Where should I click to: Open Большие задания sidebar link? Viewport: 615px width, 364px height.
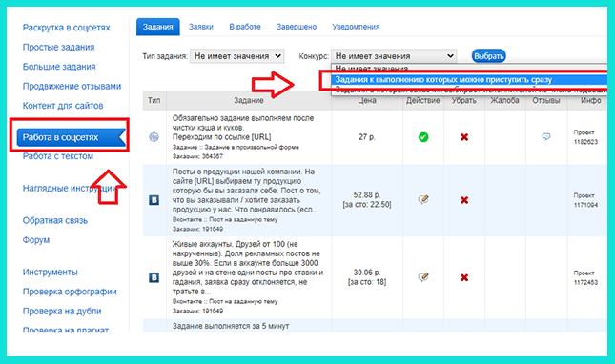(x=59, y=67)
